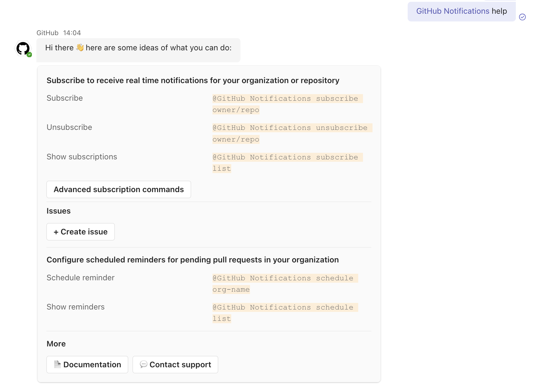Click the unsubscribe owner/repo command snippet

[290, 133]
